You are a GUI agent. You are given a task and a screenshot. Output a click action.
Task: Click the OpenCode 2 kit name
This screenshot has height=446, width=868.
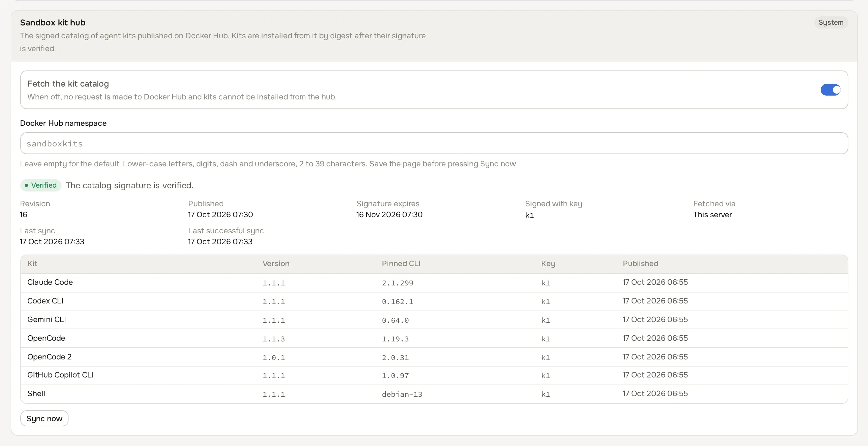(x=50, y=357)
